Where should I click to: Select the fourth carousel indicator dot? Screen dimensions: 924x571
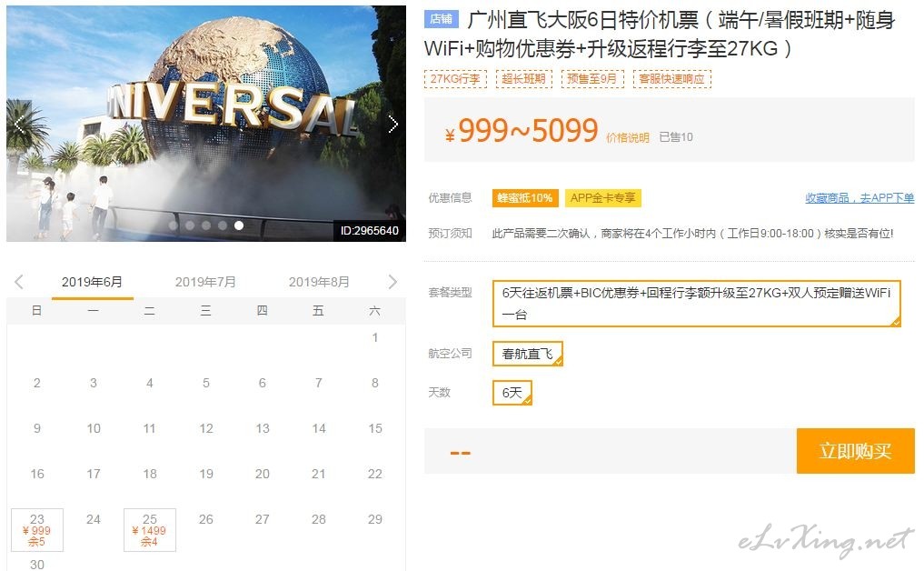223,225
